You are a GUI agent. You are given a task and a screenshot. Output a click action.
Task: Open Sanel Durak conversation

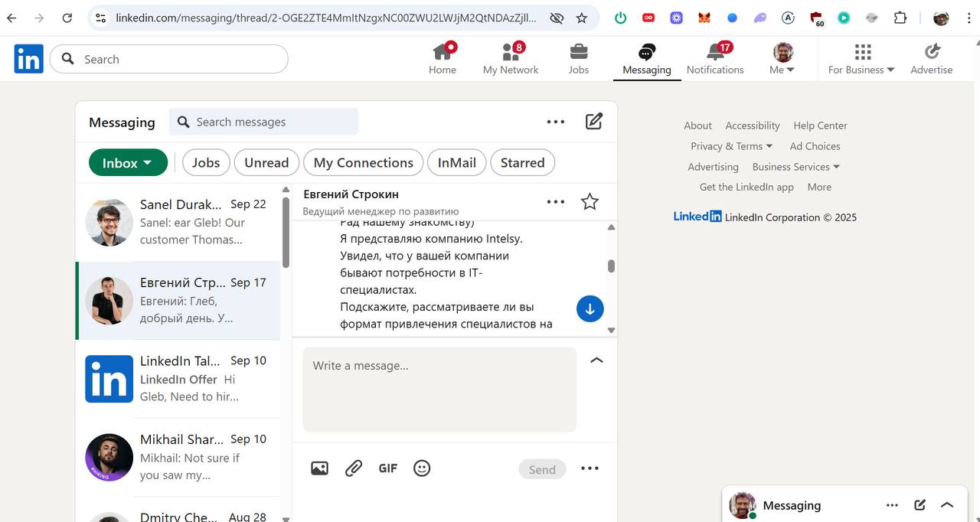pos(178,222)
